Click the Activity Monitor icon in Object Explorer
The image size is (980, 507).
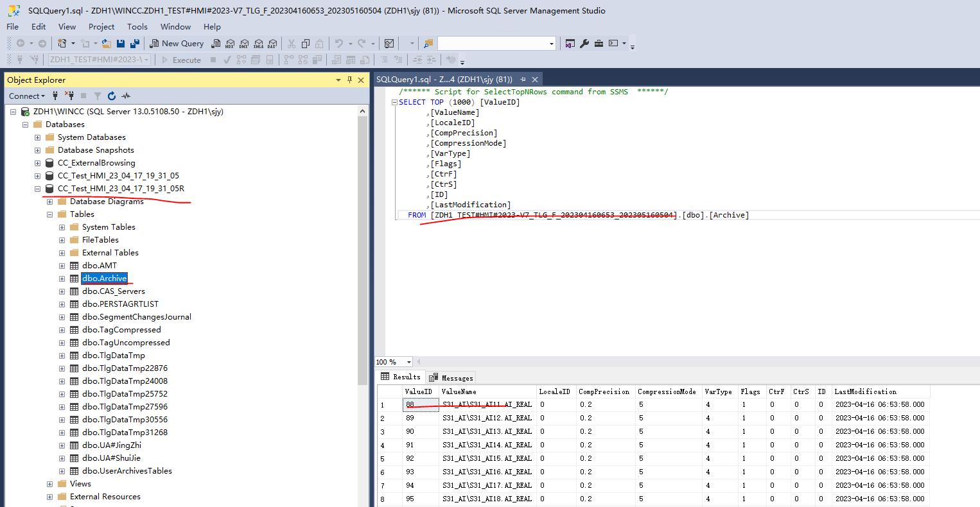pyautogui.click(x=126, y=96)
